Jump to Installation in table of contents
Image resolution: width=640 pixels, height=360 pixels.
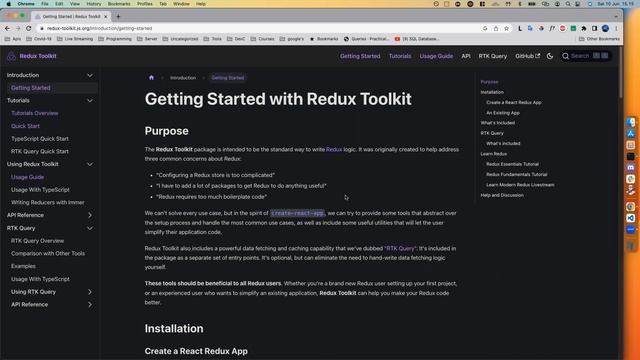click(x=492, y=92)
